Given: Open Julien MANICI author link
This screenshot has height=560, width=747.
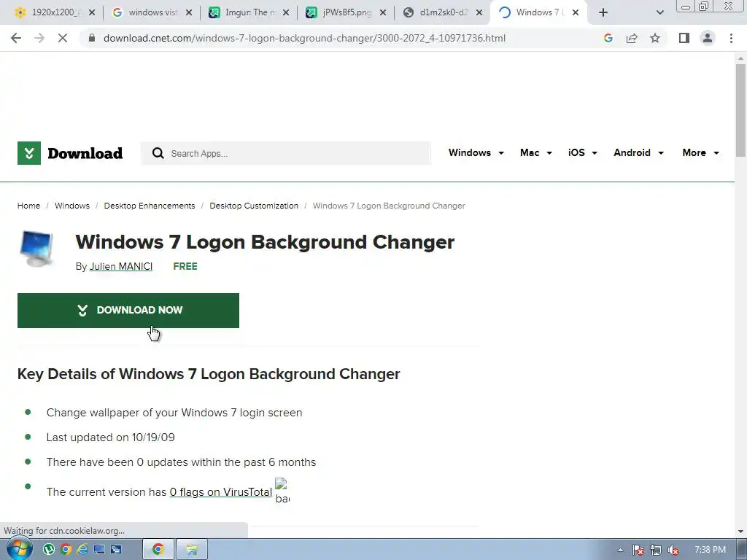Looking at the screenshot, I should pos(121,266).
